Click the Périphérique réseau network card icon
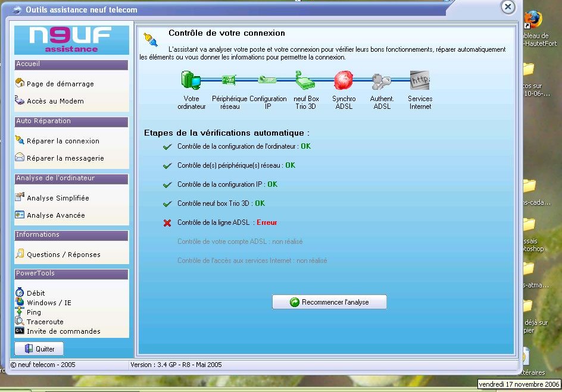The width and height of the screenshot is (562, 392). [x=229, y=80]
